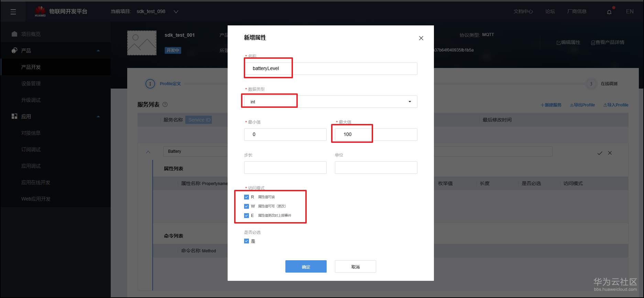Check the R 属性值可读 checkbox

(247, 197)
